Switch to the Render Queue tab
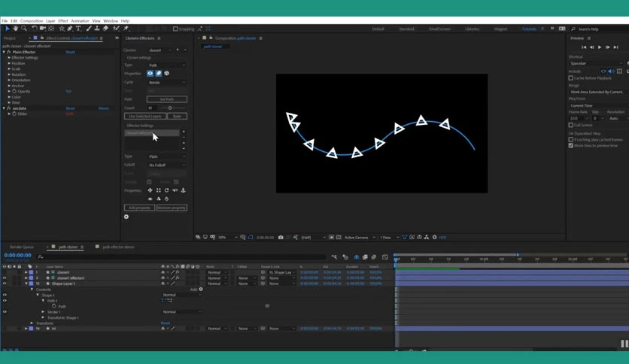The height and width of the screenshot is (364, 629). [x=22, y=247]
